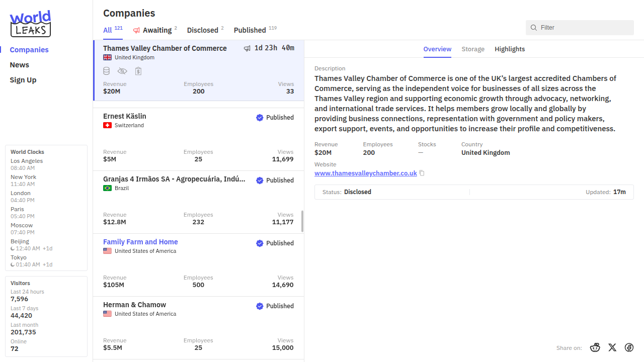
Task: Open the News page from the sidebar
Action: [20, 65]
